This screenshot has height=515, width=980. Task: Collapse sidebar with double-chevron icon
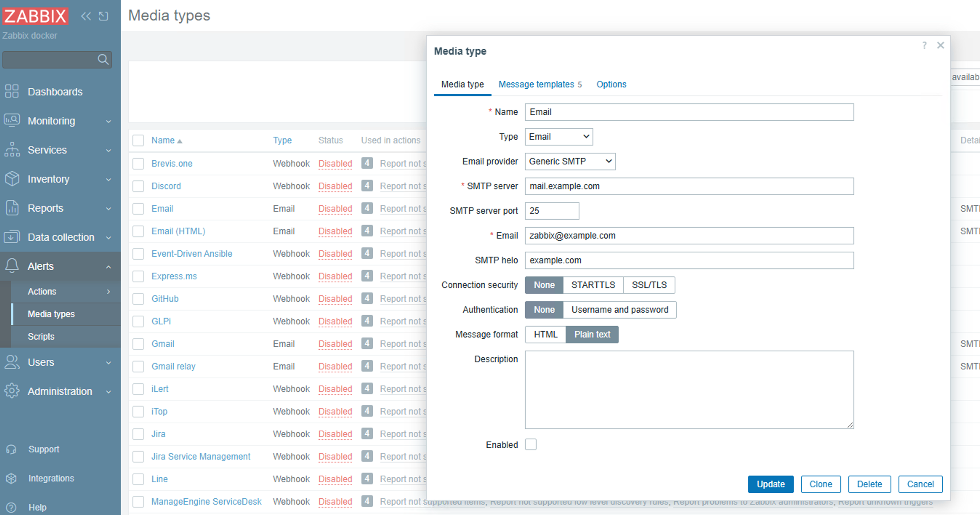[86, 16]
